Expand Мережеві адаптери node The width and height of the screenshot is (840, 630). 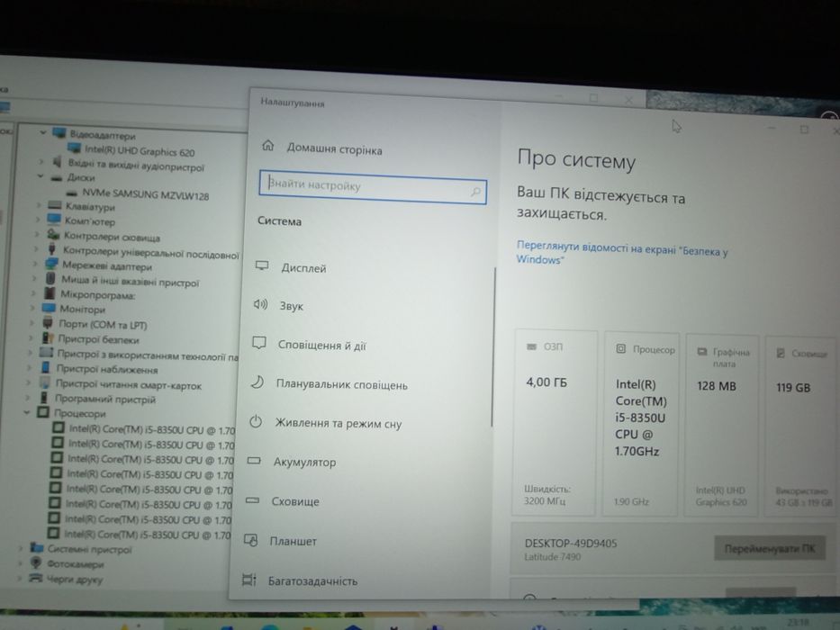pos(35,264)
